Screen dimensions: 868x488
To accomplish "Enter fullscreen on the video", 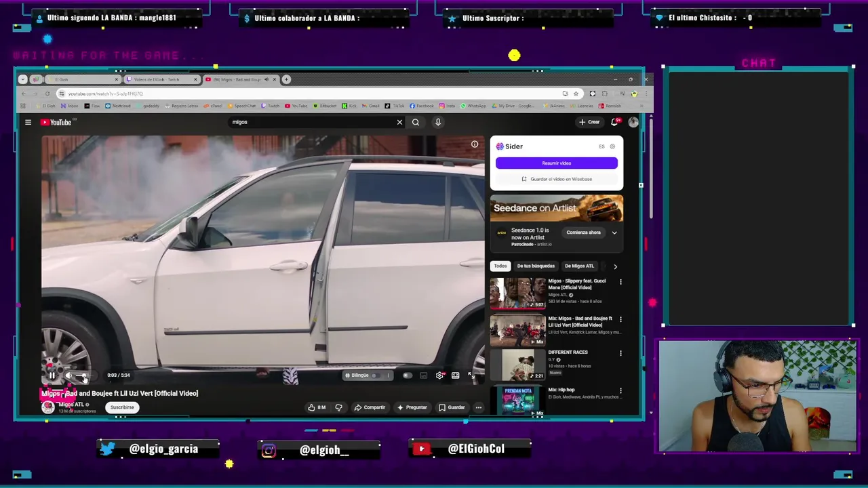I will [x=471, y=375].
